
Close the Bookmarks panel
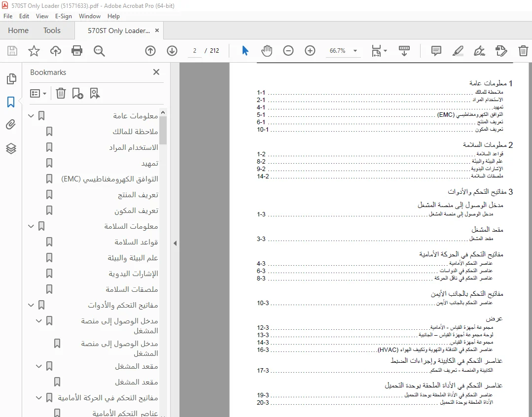(156, 72)
